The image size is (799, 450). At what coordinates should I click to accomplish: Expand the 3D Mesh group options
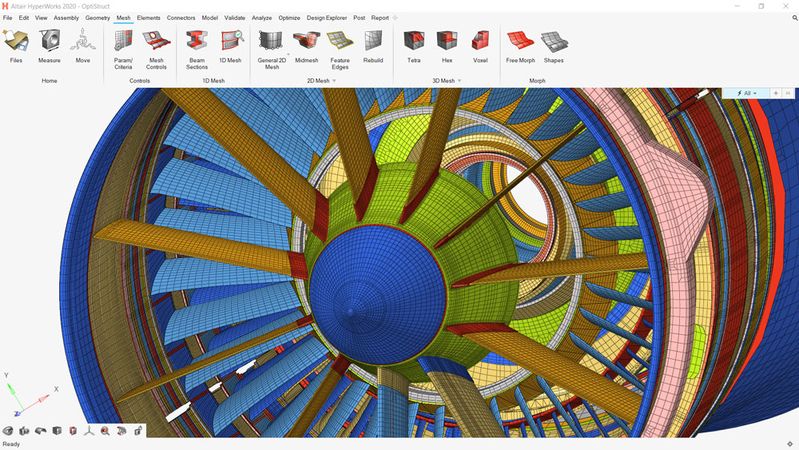[459, 80]
